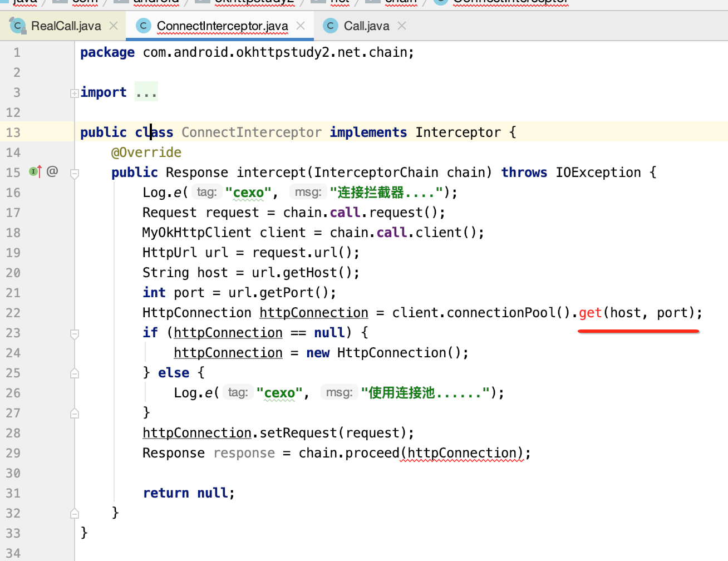Viewport: 728px width, 561px height.
Task: Click the msg: parameter hint on line 26
Action: (339, 392)
